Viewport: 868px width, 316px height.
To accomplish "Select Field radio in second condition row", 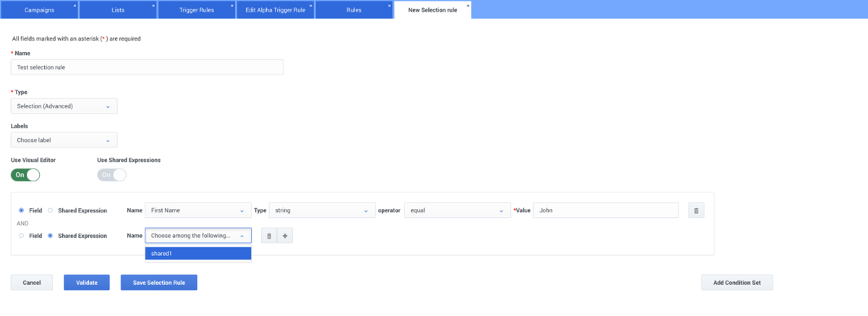I will [22, 235].
